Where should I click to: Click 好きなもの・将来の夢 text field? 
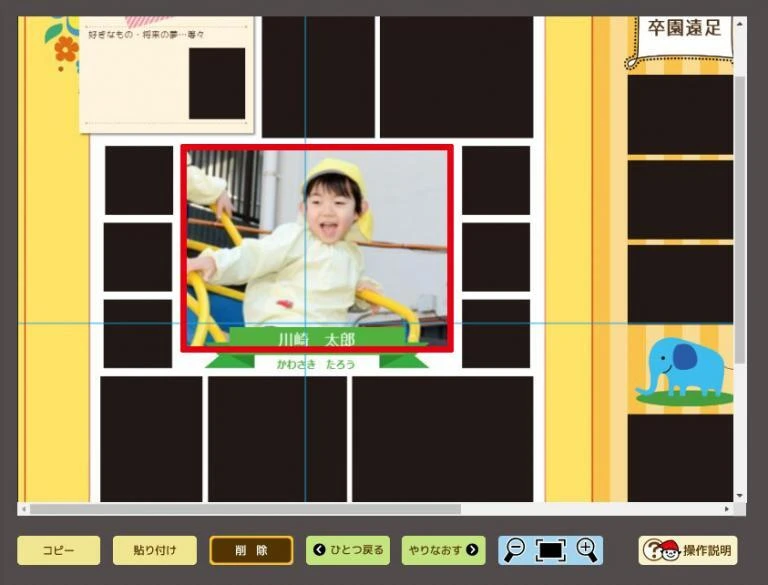[146, 35]
